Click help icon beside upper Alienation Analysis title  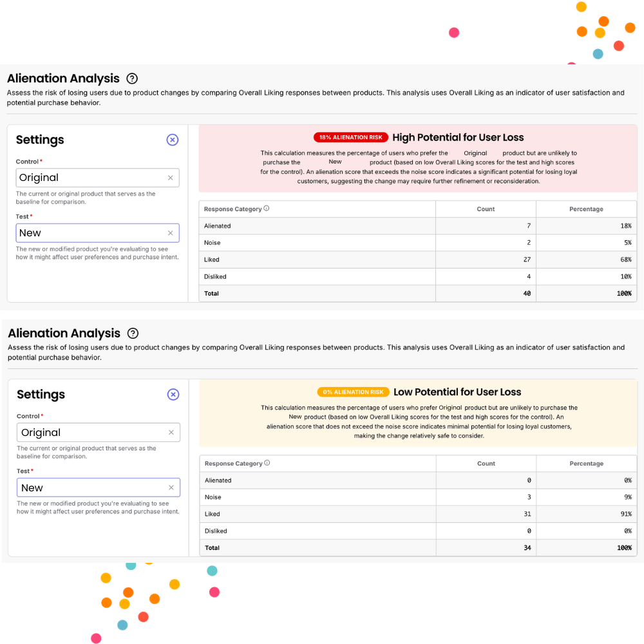click(x=132, y=79)
